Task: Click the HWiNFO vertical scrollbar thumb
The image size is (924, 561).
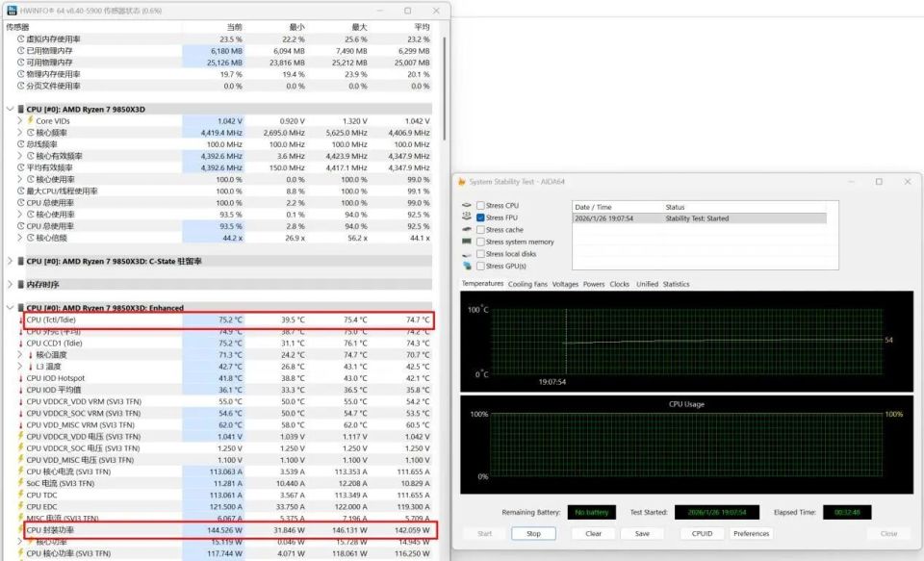Action: pos(444,89)
